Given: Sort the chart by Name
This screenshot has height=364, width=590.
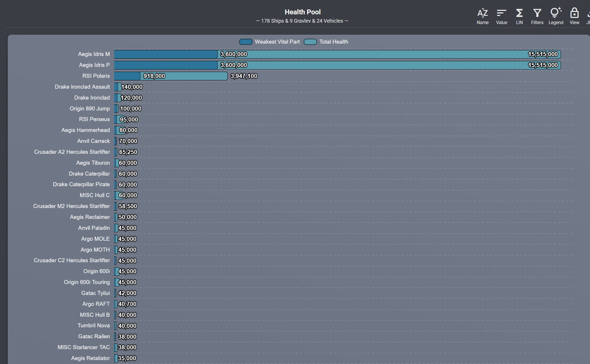Looking at the screenshot, I should pos(483,16).
